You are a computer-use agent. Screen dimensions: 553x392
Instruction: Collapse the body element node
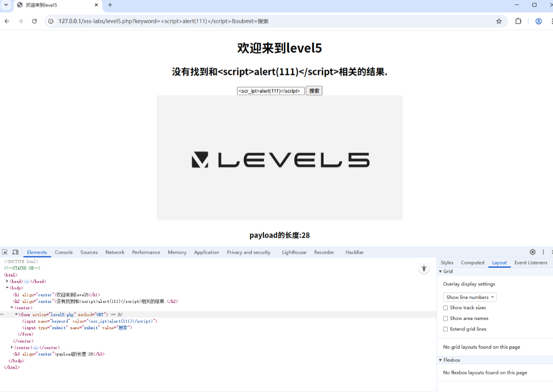pyautogui.click(x=7, y=288)
